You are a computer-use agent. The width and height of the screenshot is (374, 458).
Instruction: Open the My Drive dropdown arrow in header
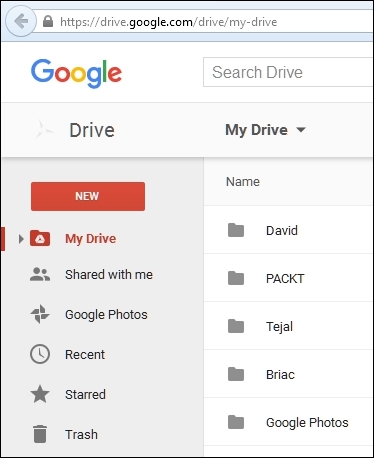point(301,130)
